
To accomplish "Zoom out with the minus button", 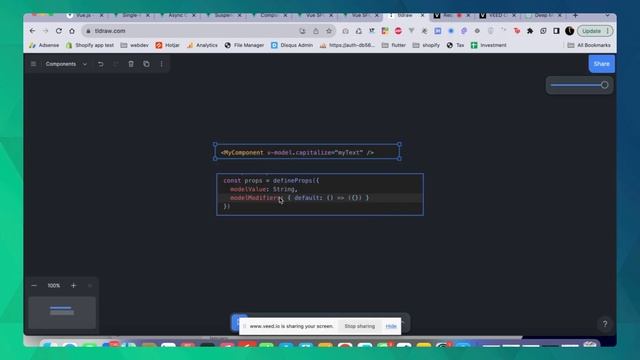I will tap(34, 286).
